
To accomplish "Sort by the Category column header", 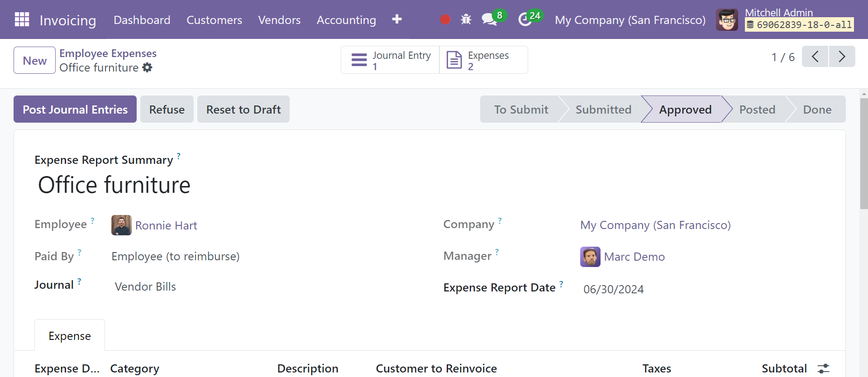I will (x=134, y=368).
